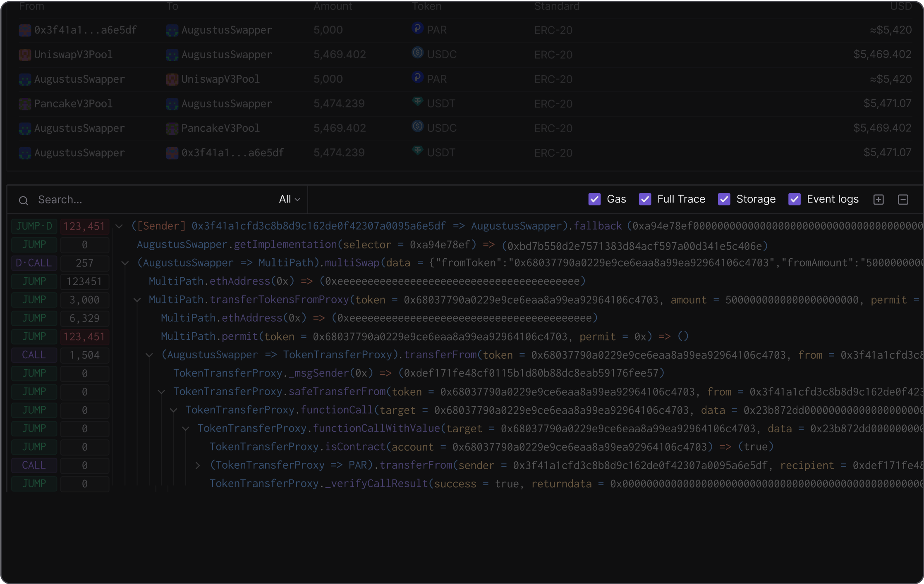Click PancakeV3Pool avatar icon in From column
Viewport: 924px width, 584px height.
[x=25, y=104]
